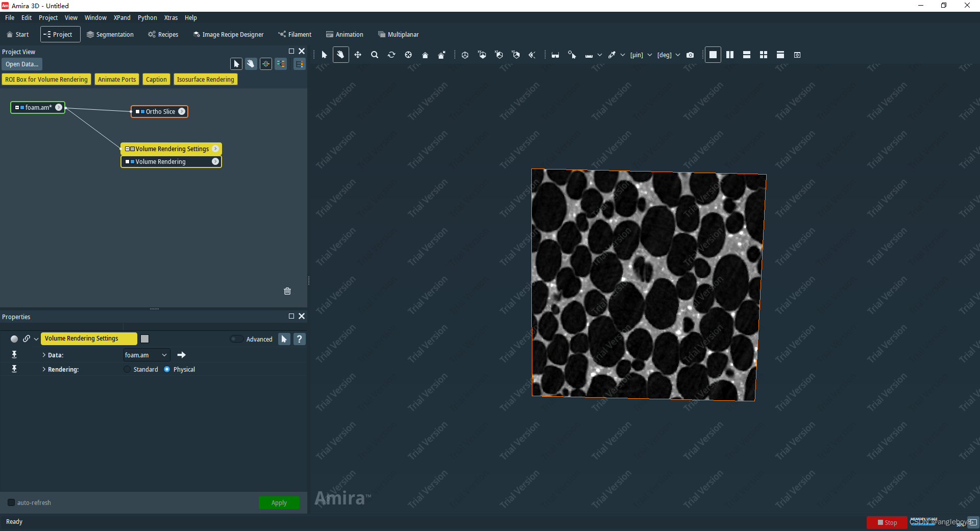Viewport: 980px width, 531px height.
Task: Click the auto-layout graph icon
Action: [x=266, y=64]
